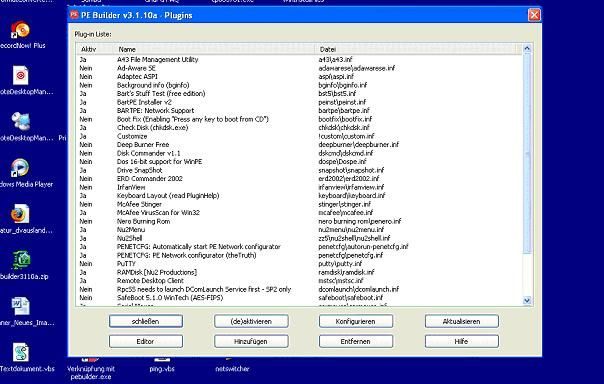The image size is (604, 384).
Task: Select the ERD Commander 2002 row
Action: coord(299,179)
